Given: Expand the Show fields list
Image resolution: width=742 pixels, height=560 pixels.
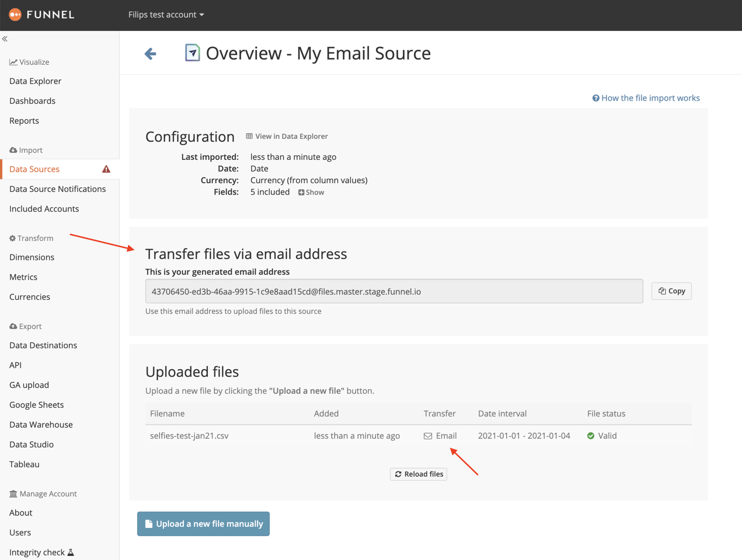Looking at the screenshot, I should click(x=311, y=192).
